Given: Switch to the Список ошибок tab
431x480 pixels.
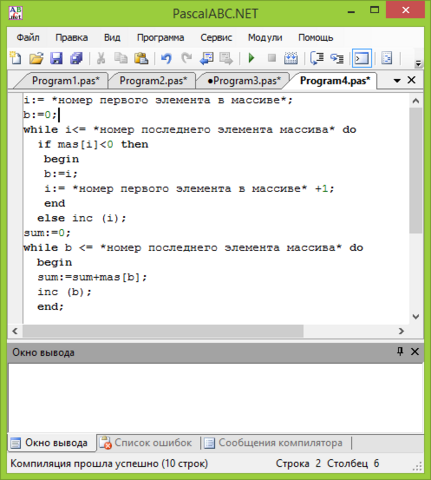Looking at the screenshot, I should coord(148,443).
